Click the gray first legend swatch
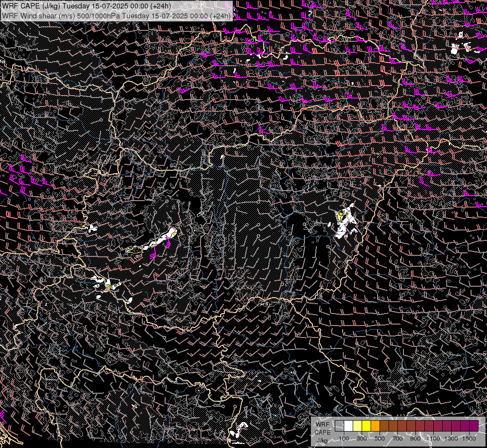Image resolution: width=487 pixels, height=448 pixels. tap(339, 426)
